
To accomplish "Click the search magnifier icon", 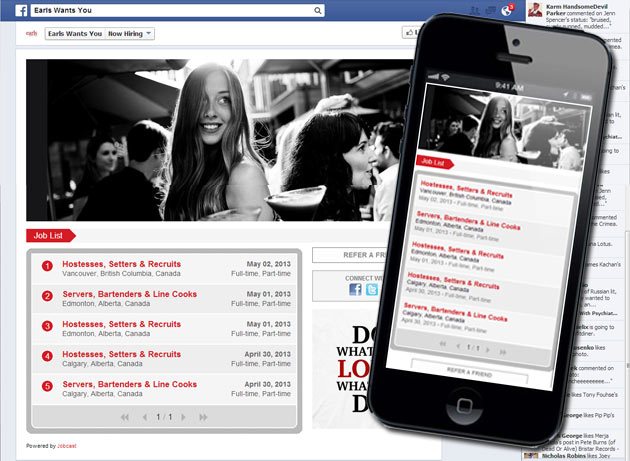I will click(317, 10).
